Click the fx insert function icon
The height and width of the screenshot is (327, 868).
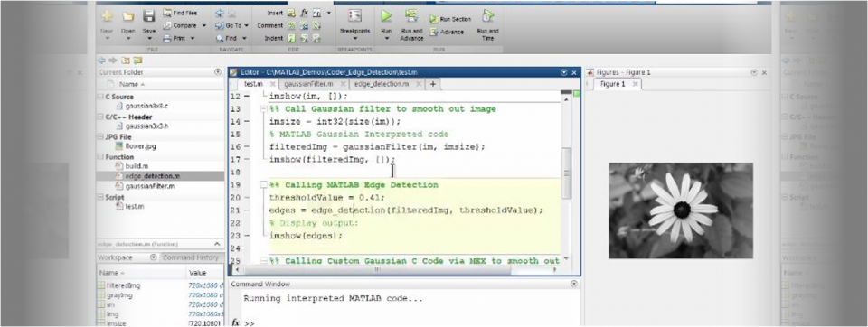point(305,13)
